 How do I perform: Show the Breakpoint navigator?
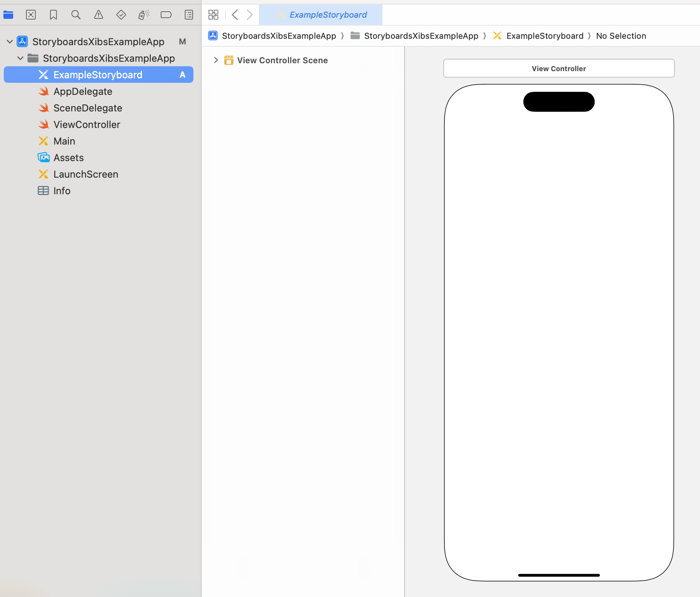coord(166,15)
